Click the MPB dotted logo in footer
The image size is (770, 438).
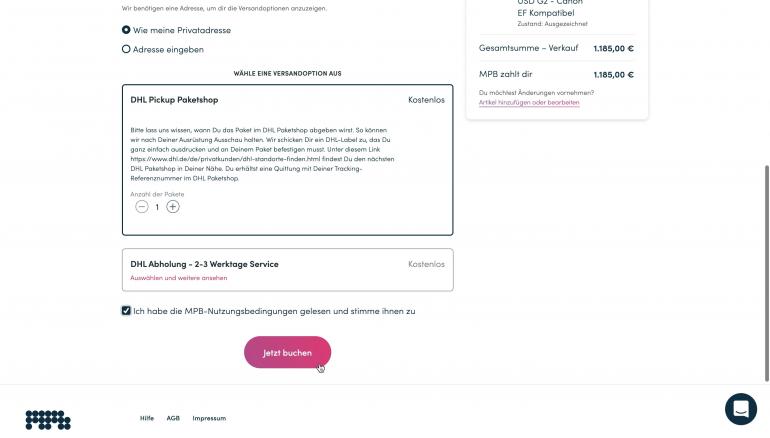(x=48, y=420)
